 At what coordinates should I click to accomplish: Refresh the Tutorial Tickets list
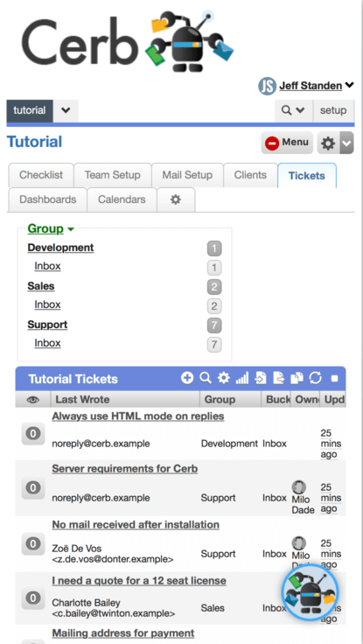316,378
